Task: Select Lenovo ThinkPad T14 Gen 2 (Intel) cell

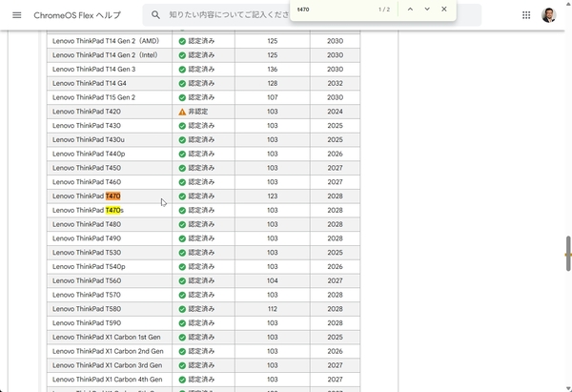Action: pos(110,55)
